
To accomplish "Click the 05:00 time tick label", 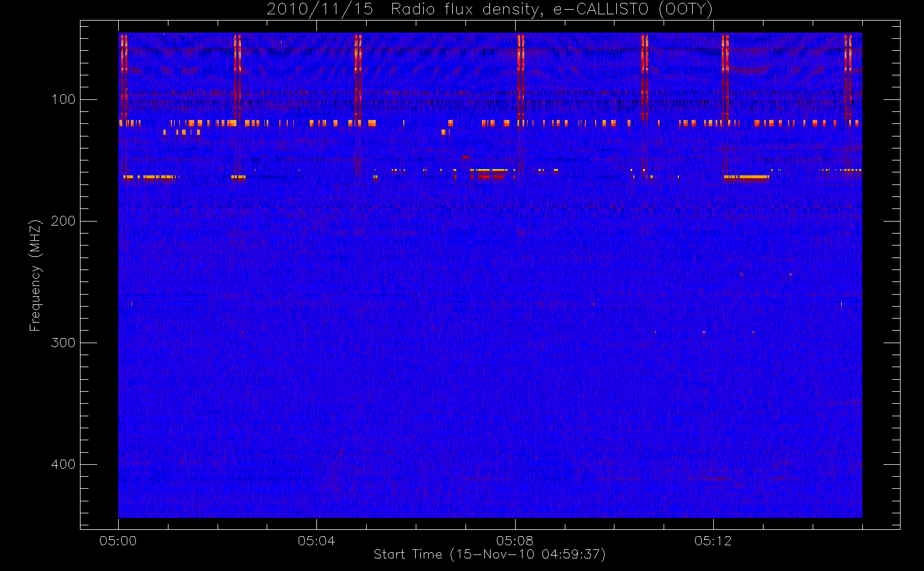I will [x=118, y=541].
